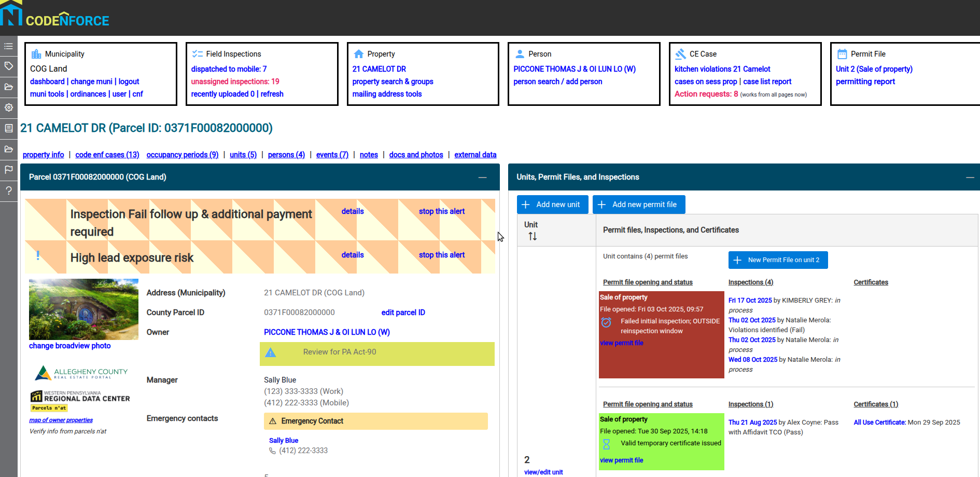Click the warning triangle beside Review for PA Act-90
Screen dimensions: 980x477
270,353
